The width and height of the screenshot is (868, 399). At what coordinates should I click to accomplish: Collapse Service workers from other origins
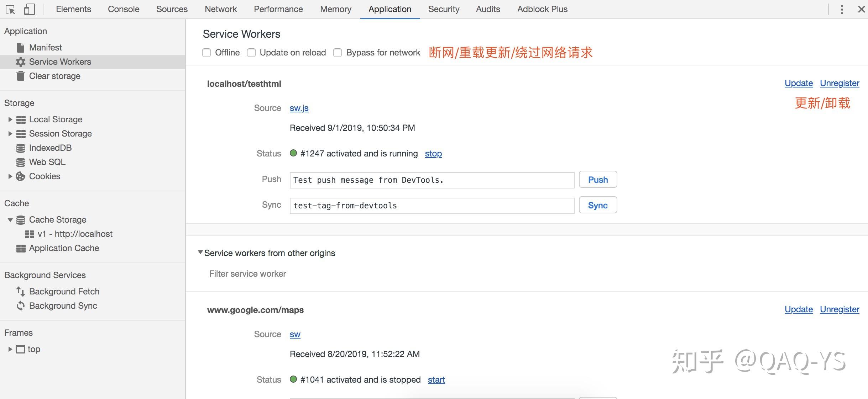tap(200, 253)
